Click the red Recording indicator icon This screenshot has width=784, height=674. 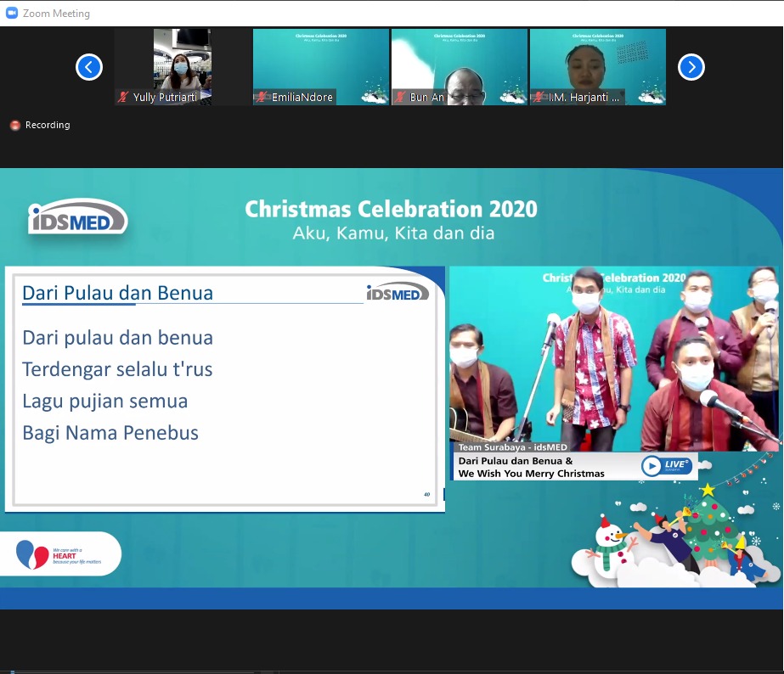point(14,126)
